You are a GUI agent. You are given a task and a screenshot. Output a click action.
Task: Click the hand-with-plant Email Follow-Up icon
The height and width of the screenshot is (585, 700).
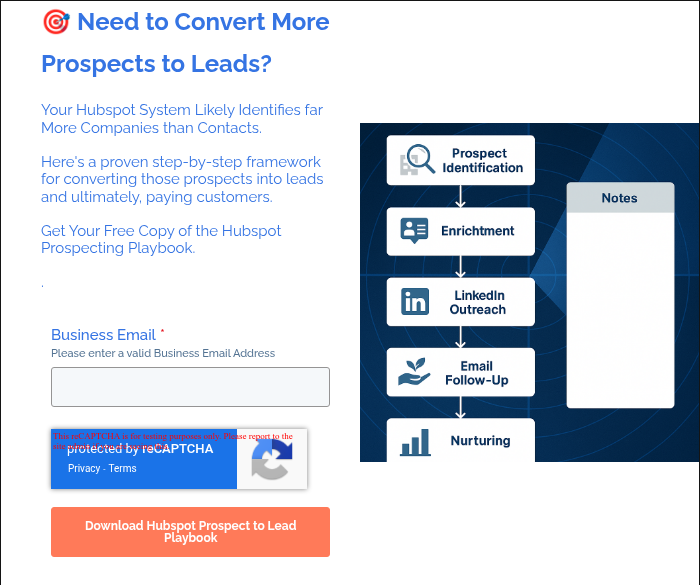[x=414, y=372]
